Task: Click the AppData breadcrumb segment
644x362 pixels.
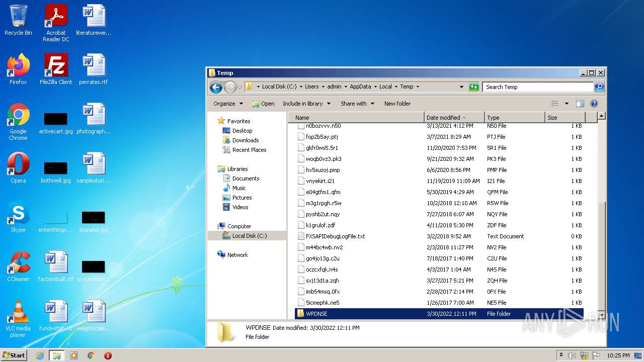Action: [x=360, y=86]
